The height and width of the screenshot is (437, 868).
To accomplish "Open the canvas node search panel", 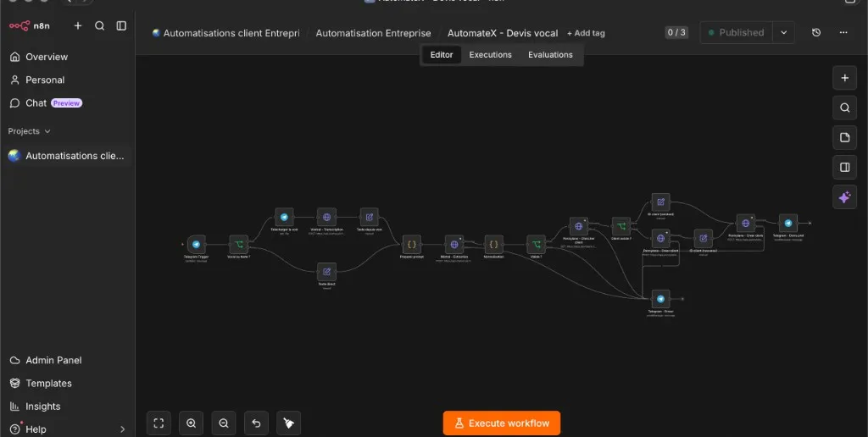I will 845,108.
